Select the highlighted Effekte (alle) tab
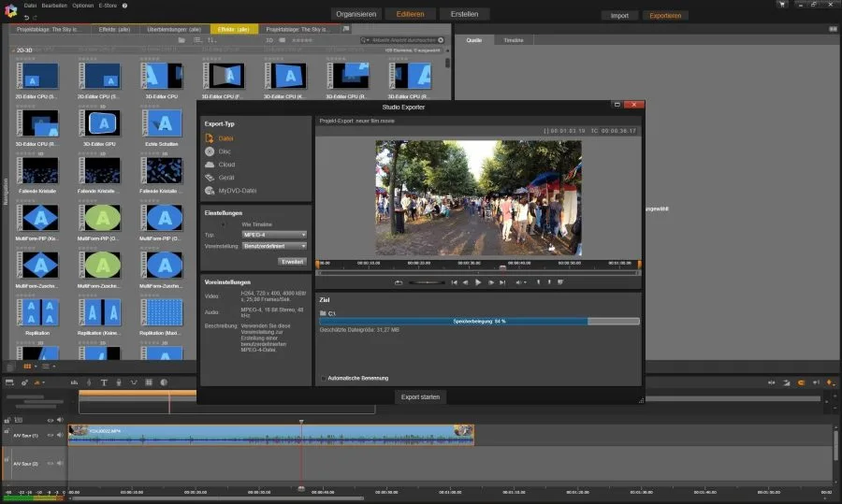The width and height of the screenshot is (842, 504). pyautogui.click(x=234, y=30)
